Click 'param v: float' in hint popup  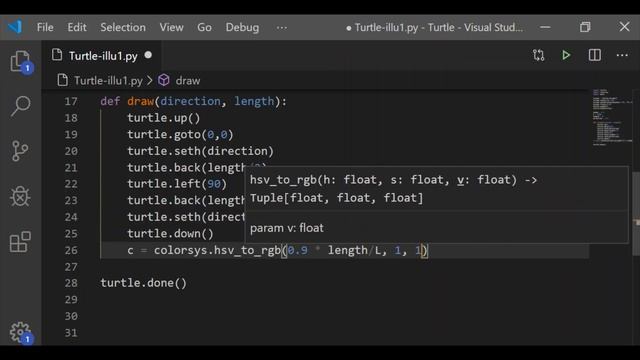[287, 228]
